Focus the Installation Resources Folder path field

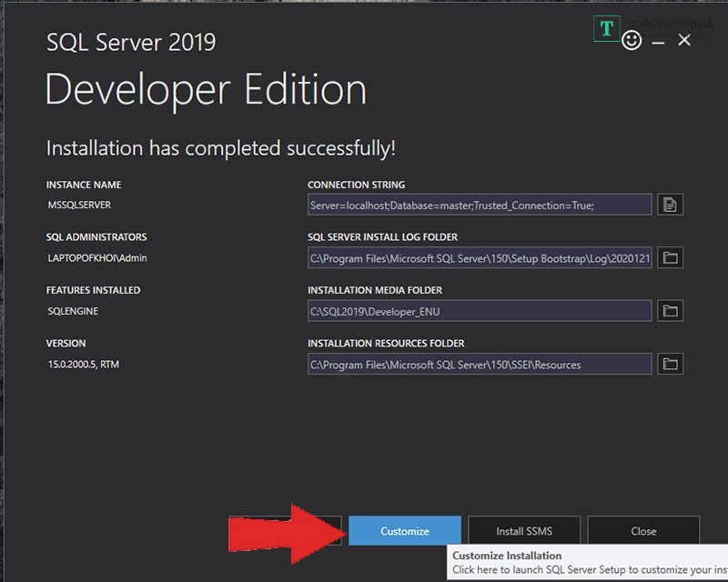480,365
